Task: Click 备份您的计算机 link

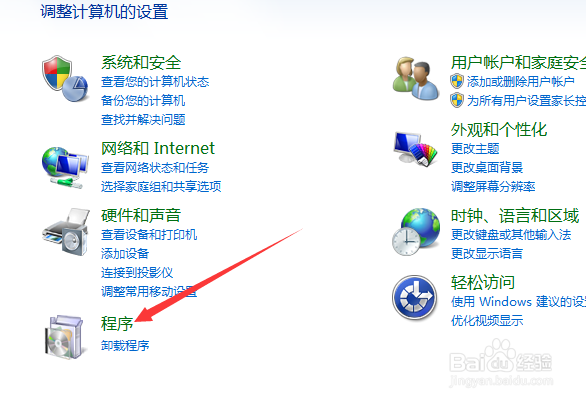Action: coord(143,101)
